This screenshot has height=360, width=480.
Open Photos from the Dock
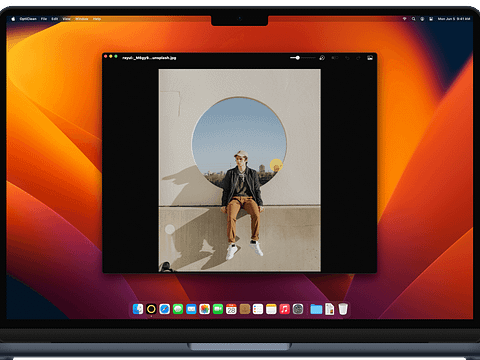(204, 309)
